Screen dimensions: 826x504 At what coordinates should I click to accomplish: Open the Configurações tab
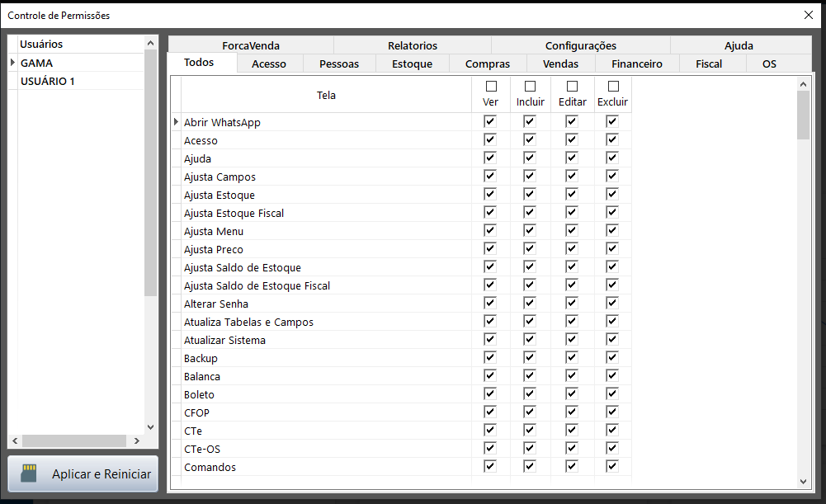coord(580,45)
